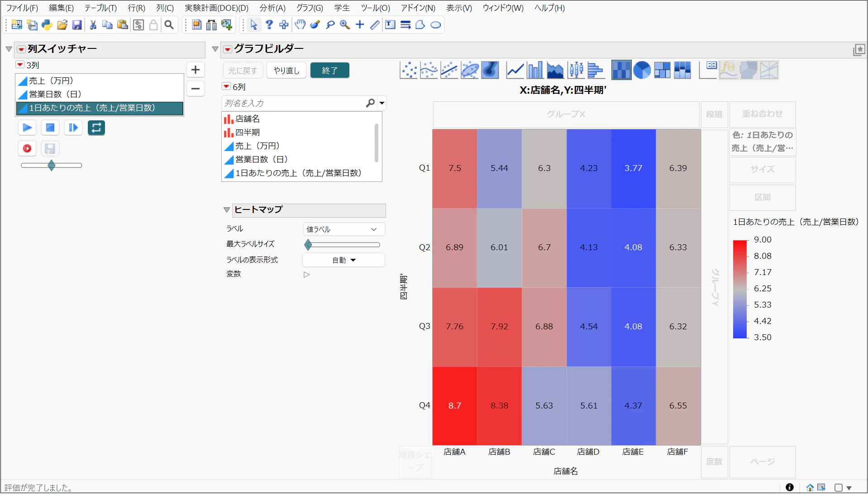Click the plus add column button
868x494 pixels.
pyautogui.click(x=196, y=70)
